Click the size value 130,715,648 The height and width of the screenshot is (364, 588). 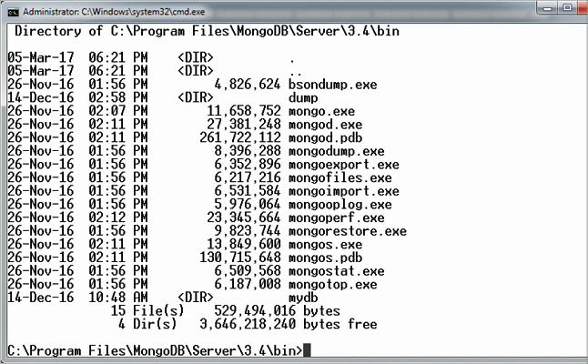pyautogui.click(x=240, y=258)
